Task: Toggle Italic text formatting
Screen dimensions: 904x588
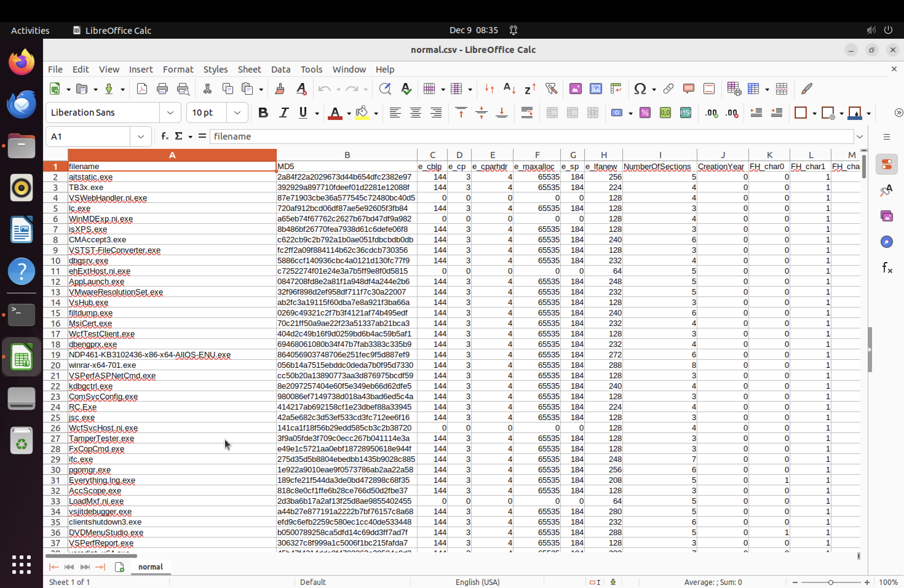Action: coord(283,113)
